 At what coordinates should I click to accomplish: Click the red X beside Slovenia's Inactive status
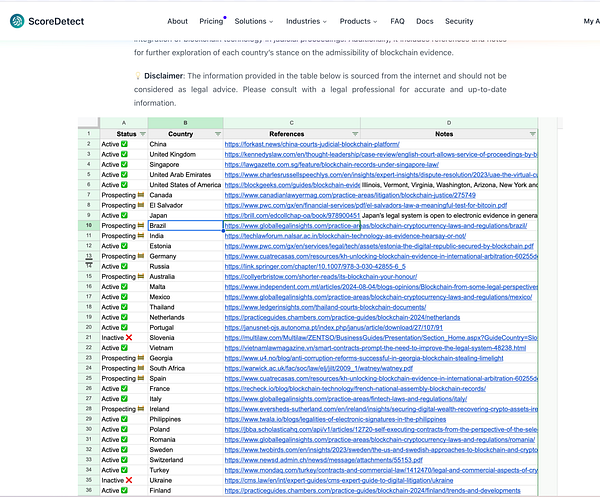129,337
